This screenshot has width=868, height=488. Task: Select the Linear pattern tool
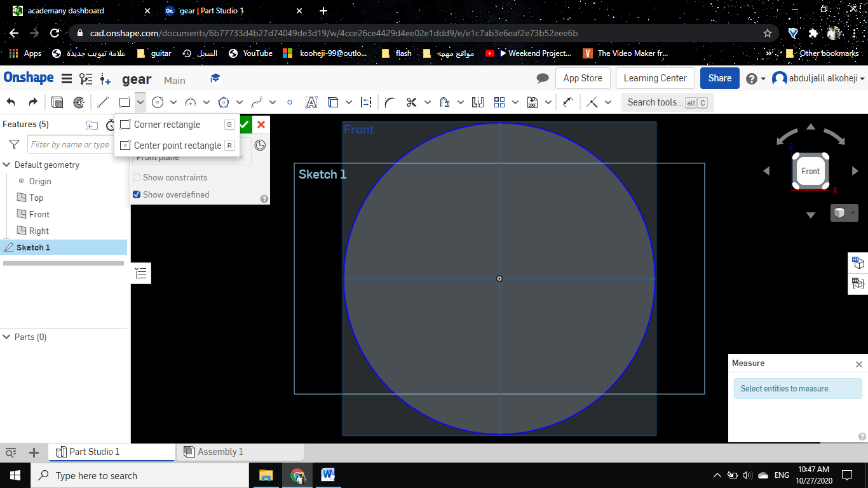pyautogui.click(x=499, y=102)
